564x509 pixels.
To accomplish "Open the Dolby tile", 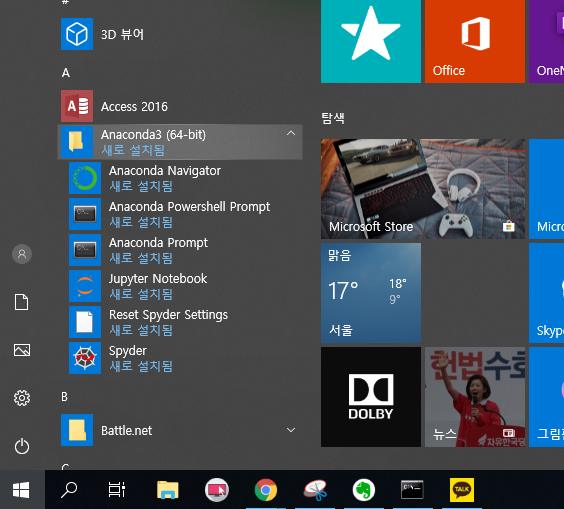I will click(371, 397).
